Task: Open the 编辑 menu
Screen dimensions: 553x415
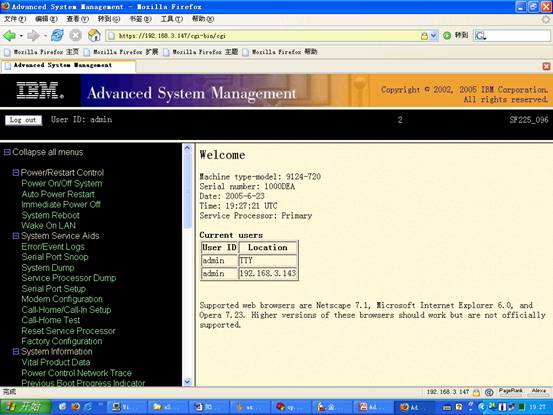Action: tap(46, 19)
